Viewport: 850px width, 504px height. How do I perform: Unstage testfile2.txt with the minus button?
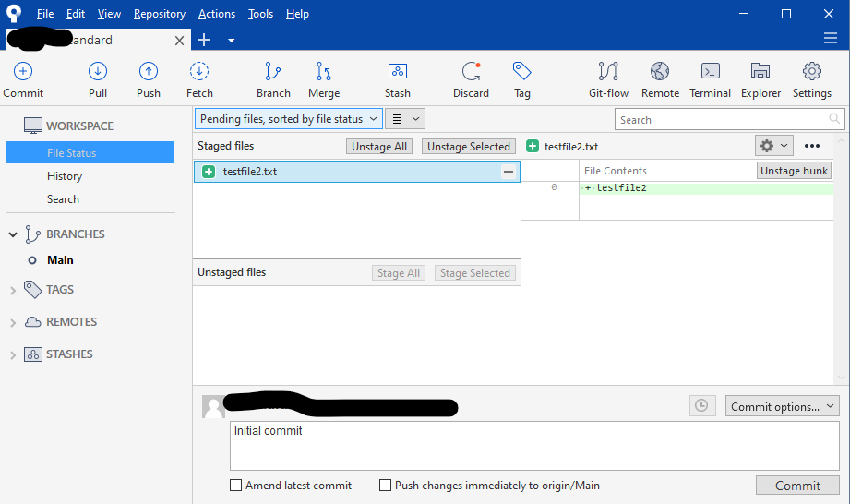point(508,172)
